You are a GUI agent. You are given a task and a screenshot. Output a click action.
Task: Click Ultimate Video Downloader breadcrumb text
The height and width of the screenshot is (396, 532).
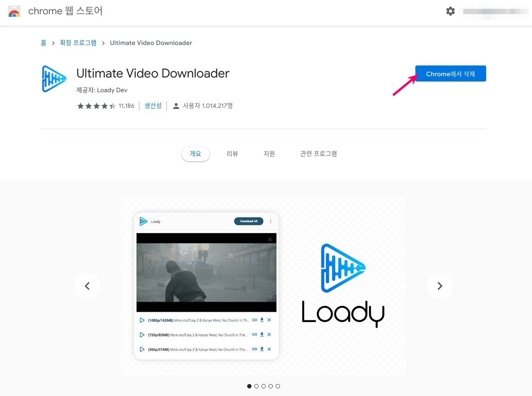(151, 43)
